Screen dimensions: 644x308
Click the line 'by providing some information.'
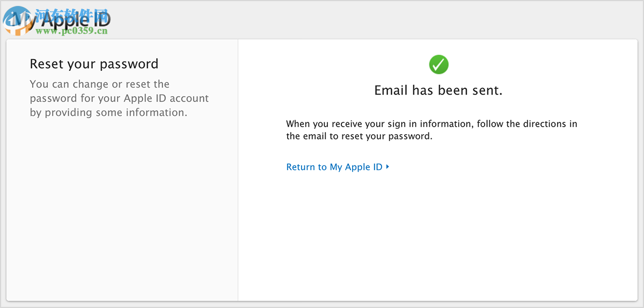[x=108, y=113]
